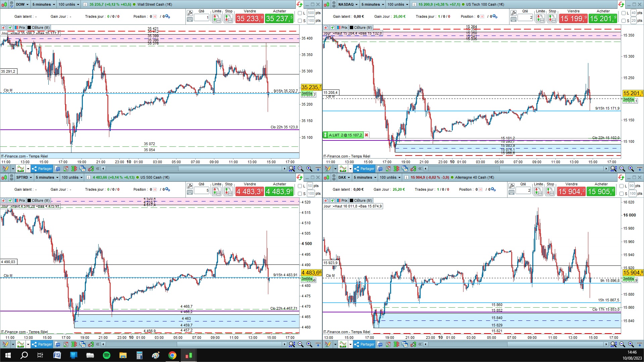Click Vendre 35 233,9 sell button
Viewport: 644px width, 362px height.
tap(249, 19)
